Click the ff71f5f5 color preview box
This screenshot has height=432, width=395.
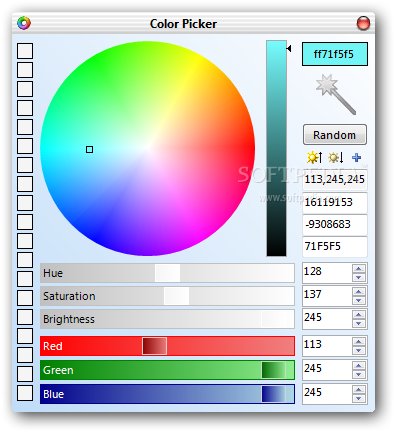335,54
